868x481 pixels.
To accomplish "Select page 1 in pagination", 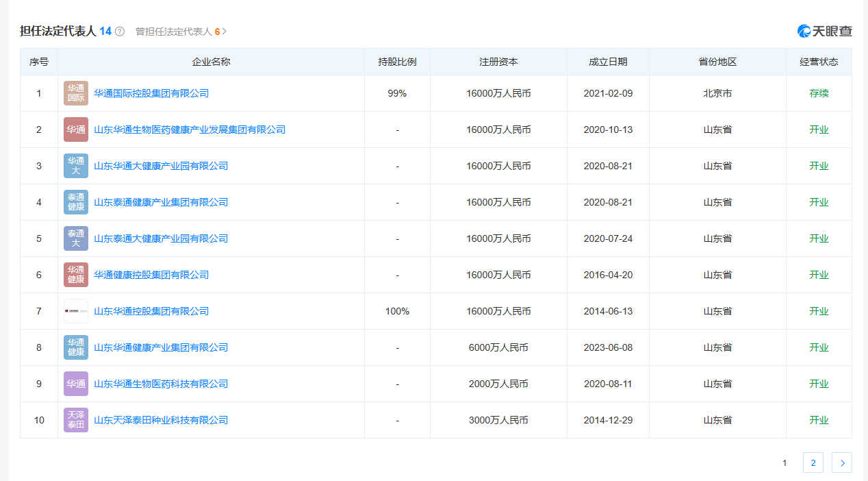I will 784,463.
